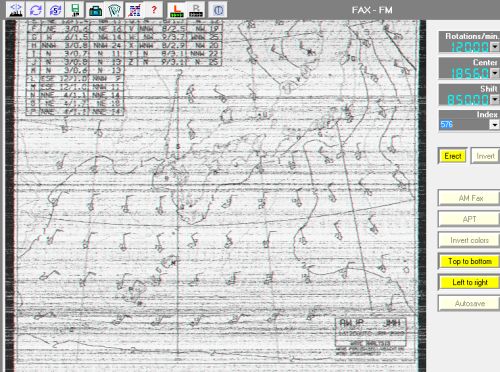
Task: Toggle Top to bottom direction
Action: coord(469,261)
